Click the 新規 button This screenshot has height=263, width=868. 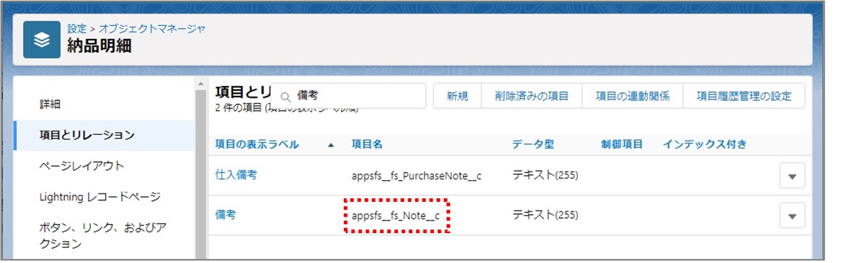[457, 96]
